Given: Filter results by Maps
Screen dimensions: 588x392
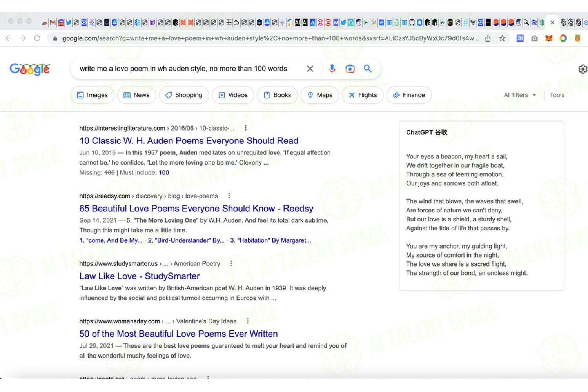Looking at the screenshot, I should tap(320, 95).
